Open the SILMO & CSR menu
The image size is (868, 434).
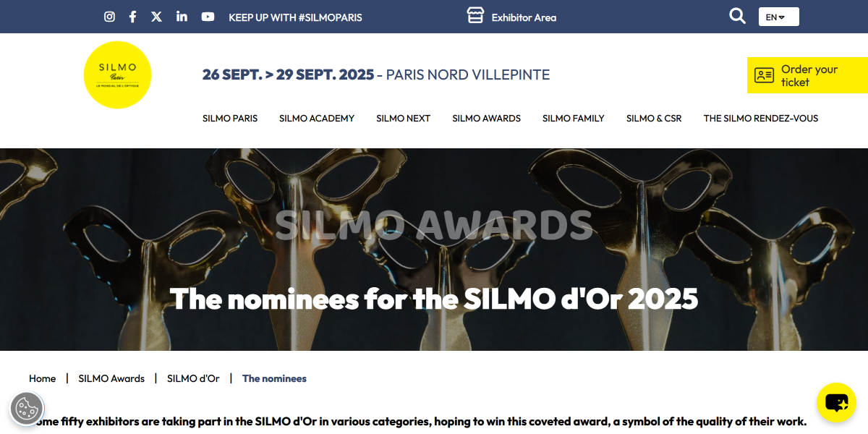point(654,118)
